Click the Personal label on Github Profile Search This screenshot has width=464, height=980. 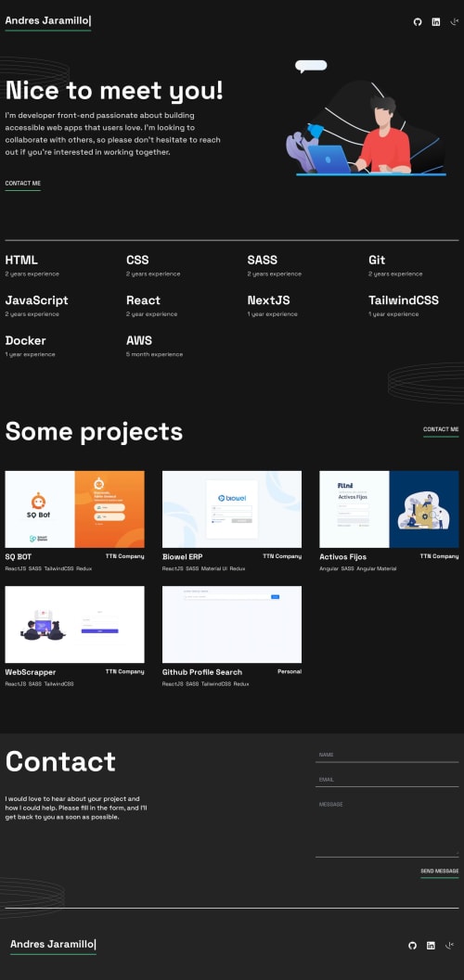290,672
